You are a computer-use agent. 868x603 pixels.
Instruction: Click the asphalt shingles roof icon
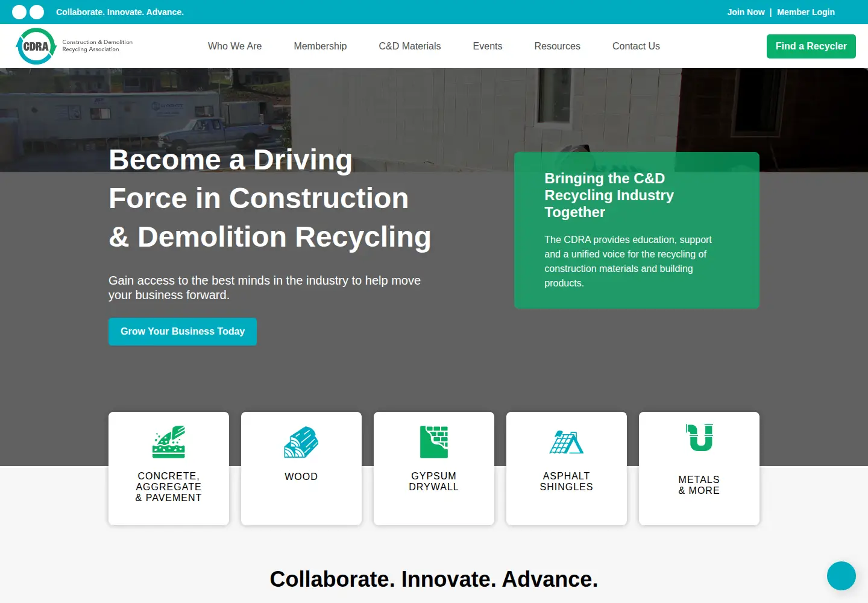click(567, 442)
